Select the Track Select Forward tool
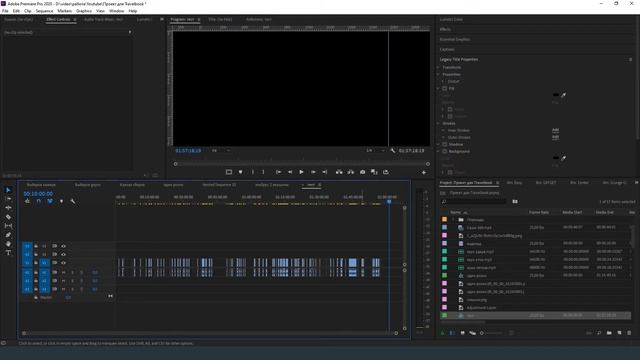Image resolution: width=640 pixels, height=360 pixels. tap(8, 199)
